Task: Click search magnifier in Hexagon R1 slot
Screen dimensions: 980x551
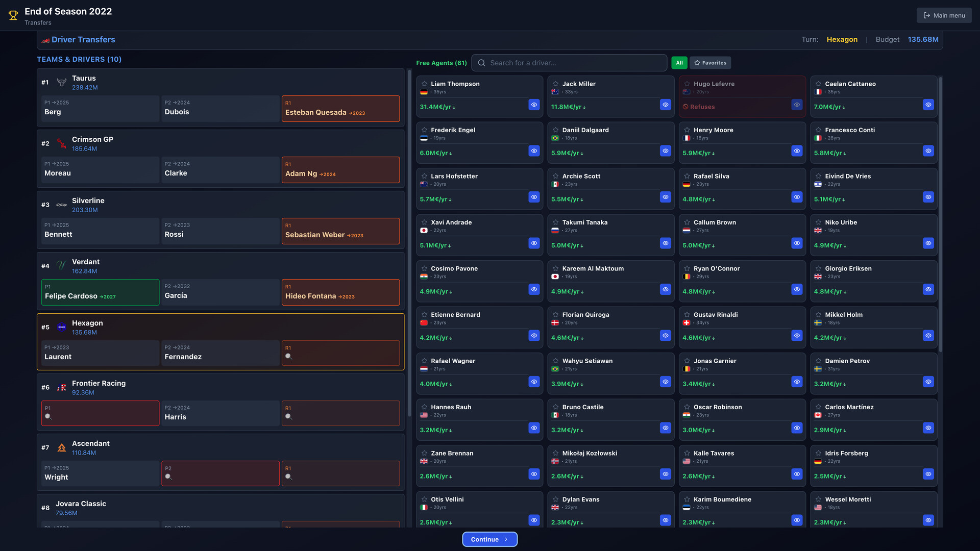Action: [288, 357]
